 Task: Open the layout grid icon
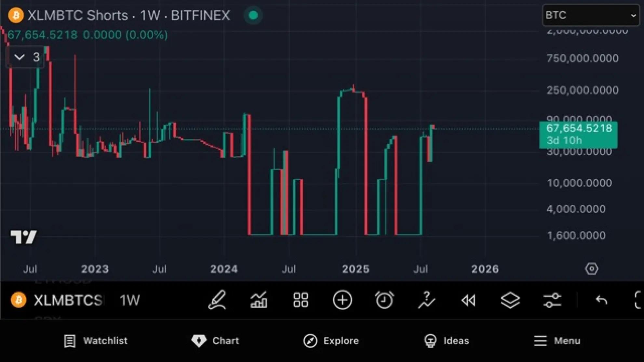(x=300, y=300)
